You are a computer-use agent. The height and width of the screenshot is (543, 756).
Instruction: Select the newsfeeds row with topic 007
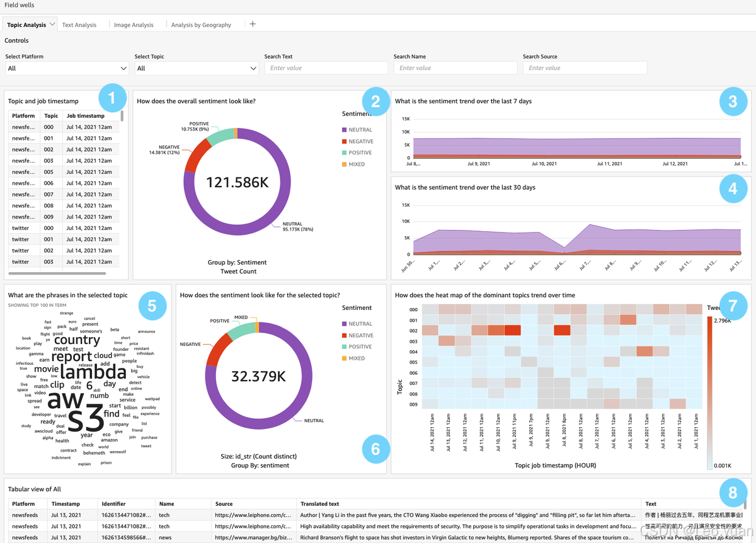click(x=64, y=194)
